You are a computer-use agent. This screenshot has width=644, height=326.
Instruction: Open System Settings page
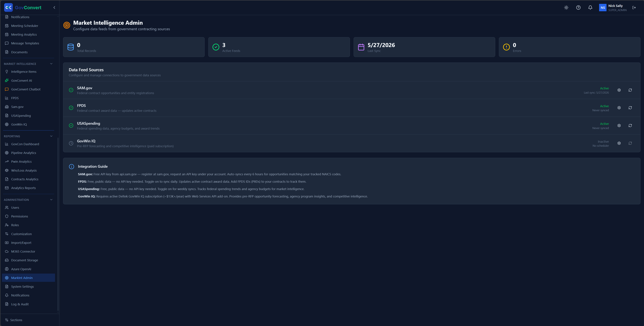[28, 287]
